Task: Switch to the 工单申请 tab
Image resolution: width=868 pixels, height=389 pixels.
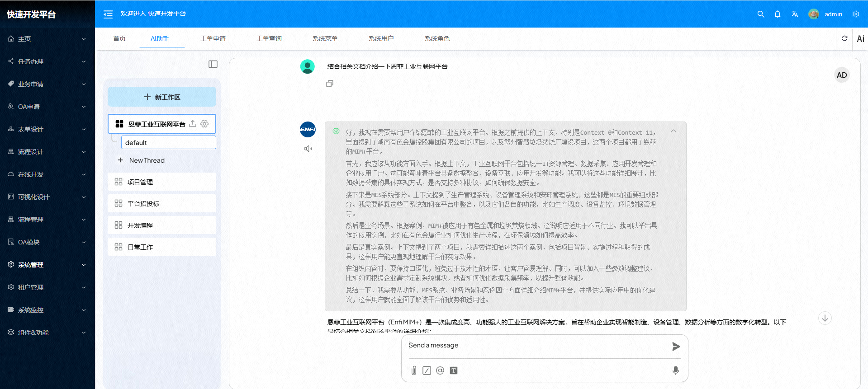Action: (213, 39)
